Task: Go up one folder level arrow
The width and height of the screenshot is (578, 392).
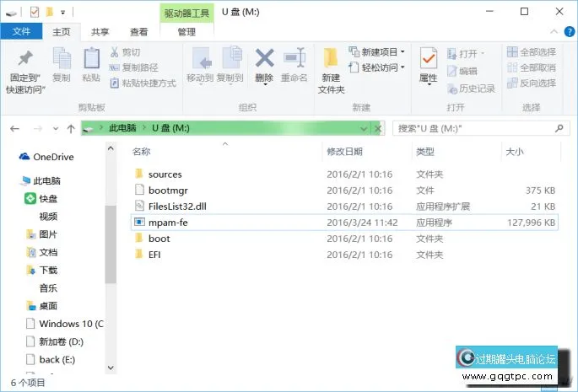Action: click(71, 129)
